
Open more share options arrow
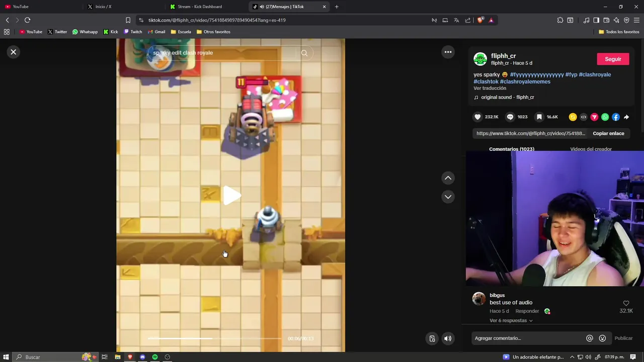click(x=626, y=117)
